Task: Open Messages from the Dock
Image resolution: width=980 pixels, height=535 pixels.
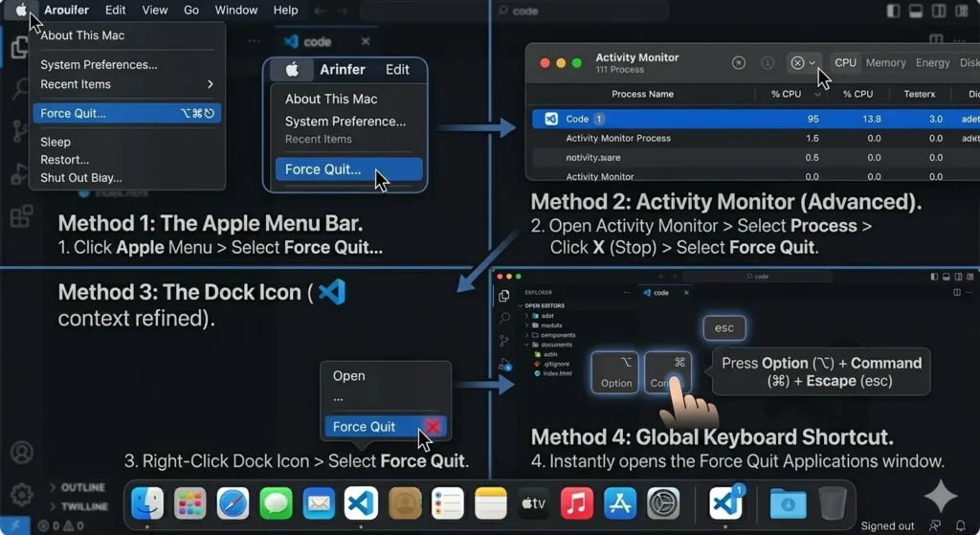Action: [276, 503]
